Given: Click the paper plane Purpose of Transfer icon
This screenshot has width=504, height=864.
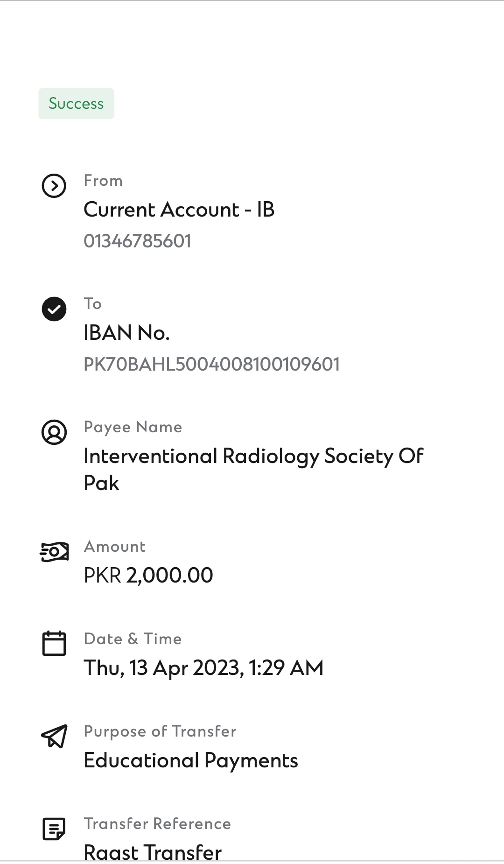Looking at the screenshot, I should 54,736.
